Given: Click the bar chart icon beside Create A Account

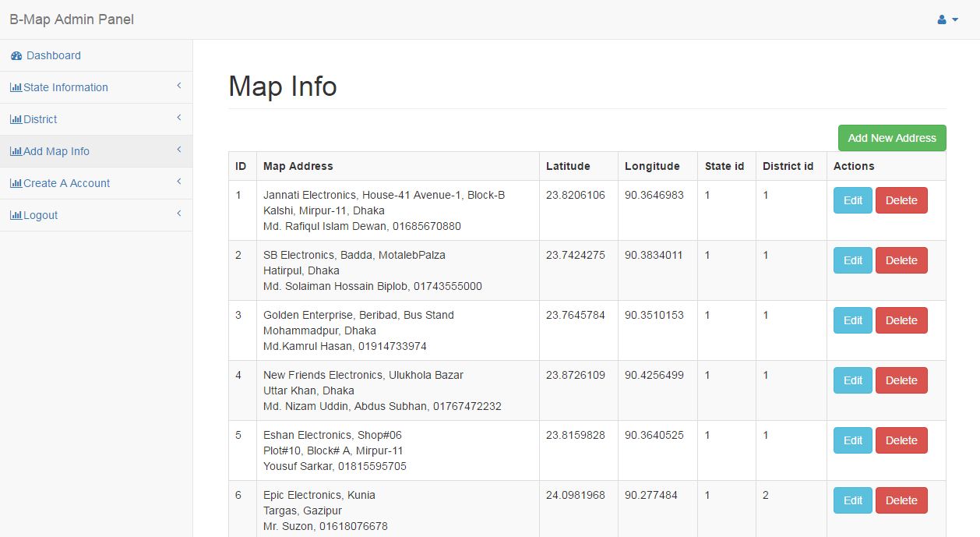Looking at the screenshot, I should coord(16,183).
